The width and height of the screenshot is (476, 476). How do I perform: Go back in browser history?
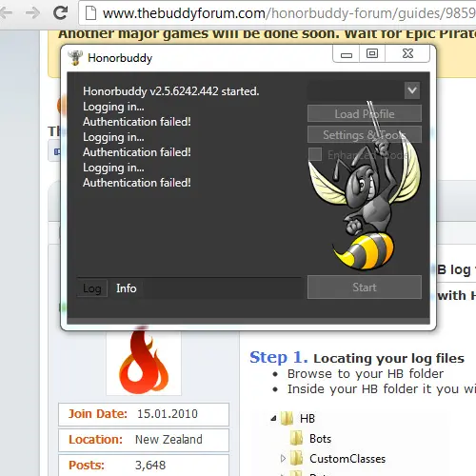(6, 13)
